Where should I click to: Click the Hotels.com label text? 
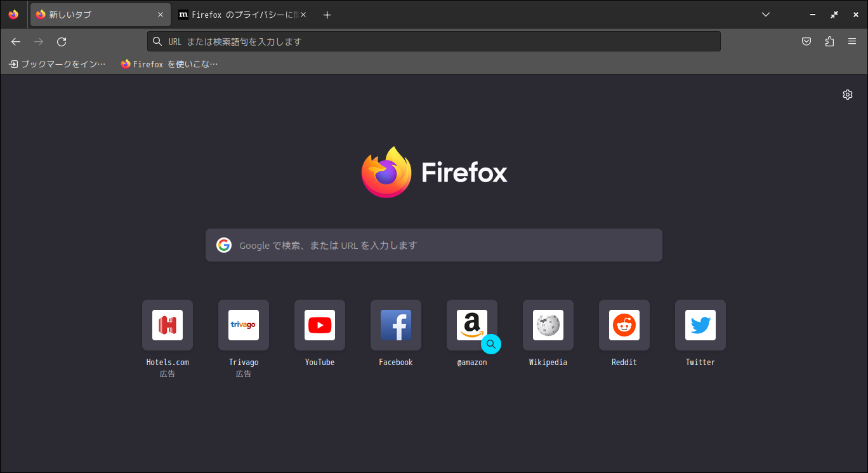[168, 363]
